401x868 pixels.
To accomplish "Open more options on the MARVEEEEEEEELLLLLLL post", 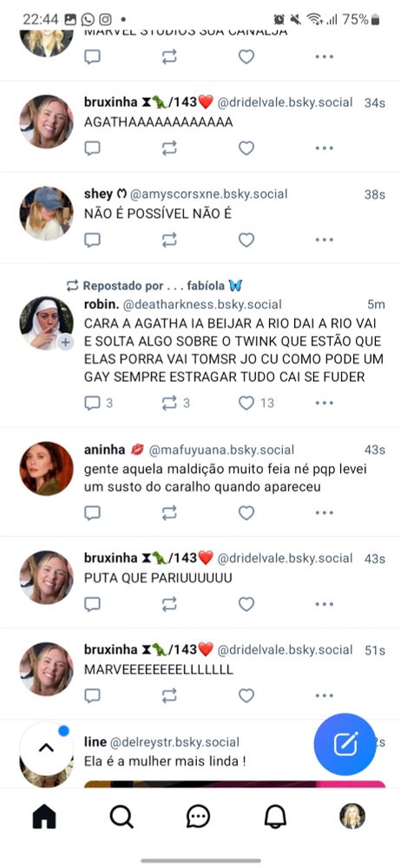I will 324,695.
